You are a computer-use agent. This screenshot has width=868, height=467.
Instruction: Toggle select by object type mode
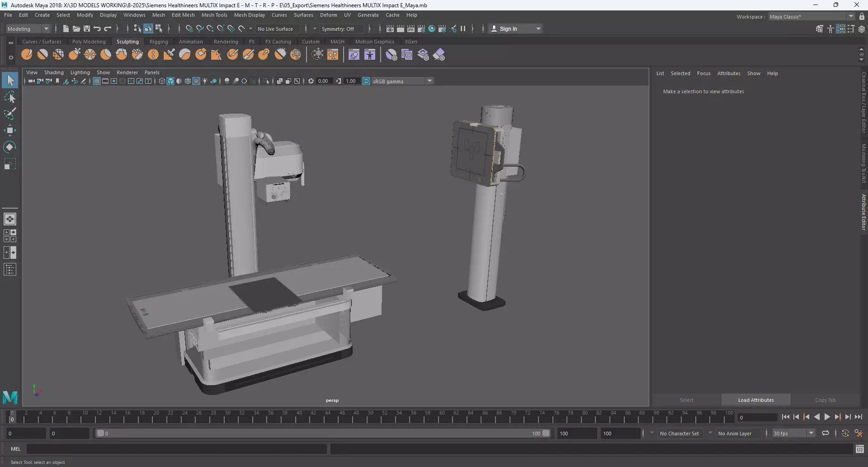coord(148,29)
